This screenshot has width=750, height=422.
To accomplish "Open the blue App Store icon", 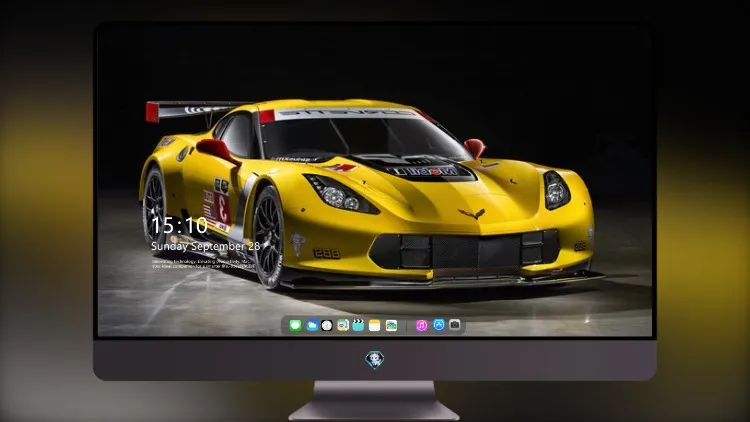I will (439, 325).
